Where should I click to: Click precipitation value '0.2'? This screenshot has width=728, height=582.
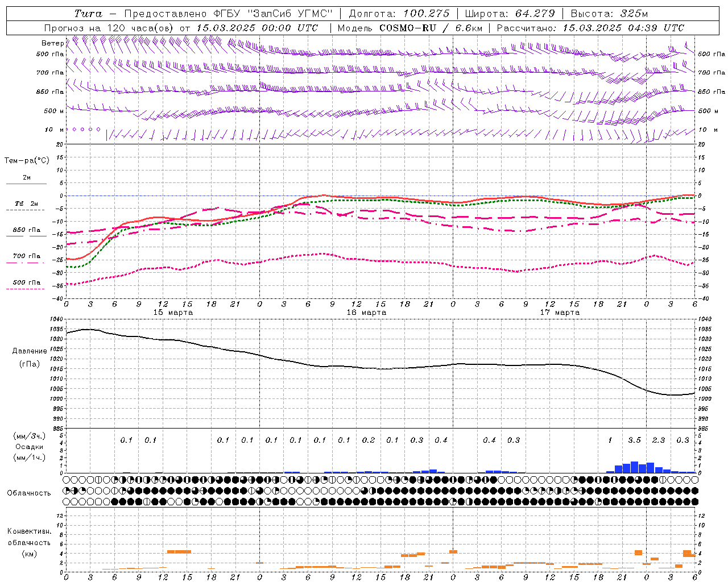click(x=369, y=440)
